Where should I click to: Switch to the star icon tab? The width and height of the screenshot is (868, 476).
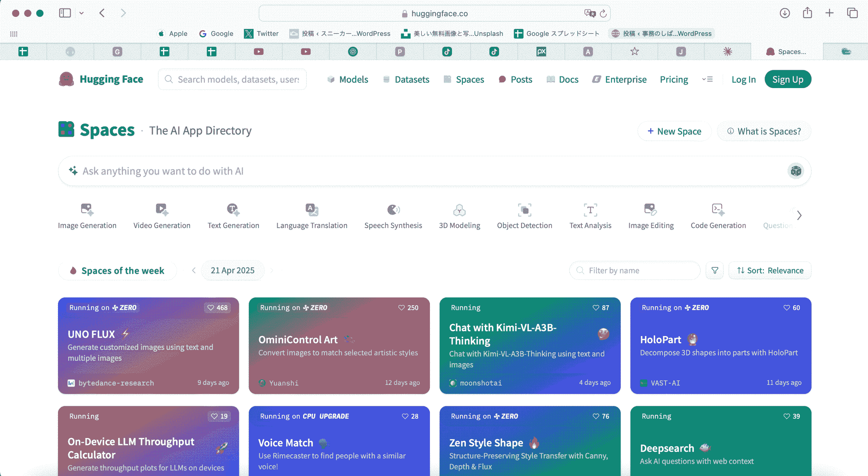pyautogui.click(x=634, y=51)
